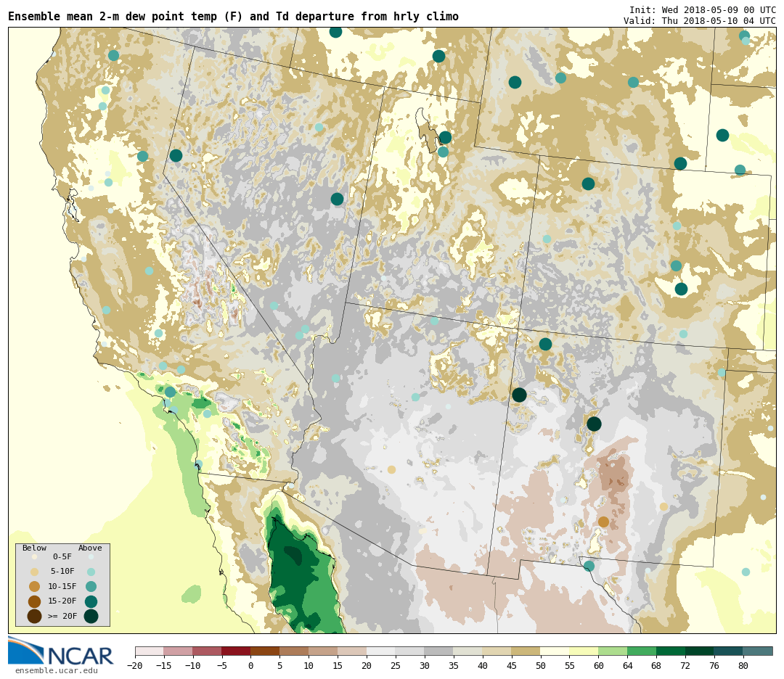The image size is (784, 679).
Task: Click the dark teal dot in southwest Colorado
Action: tap(545, 344)
